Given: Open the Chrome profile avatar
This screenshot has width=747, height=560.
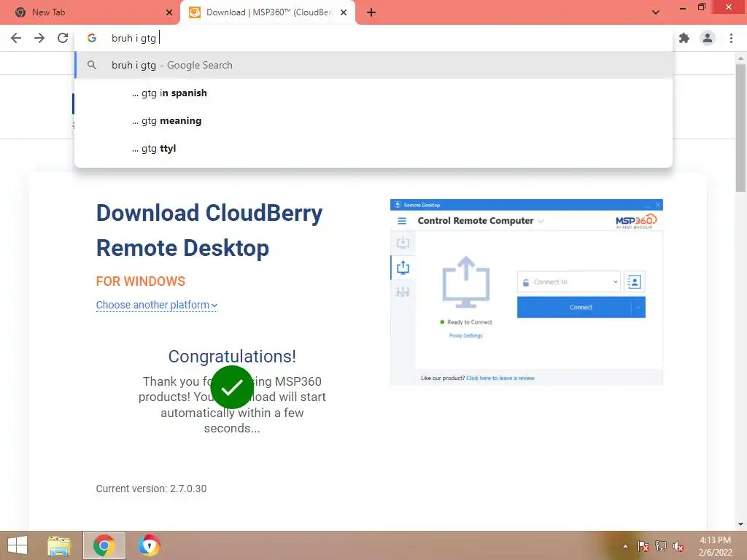Looking at the screenshot, I should pos(708,38).
